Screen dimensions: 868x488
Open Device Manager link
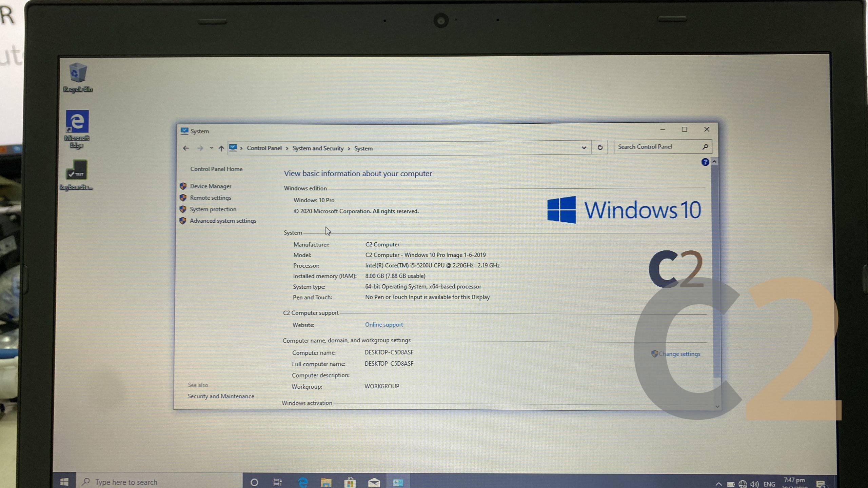tap(211, 186)
